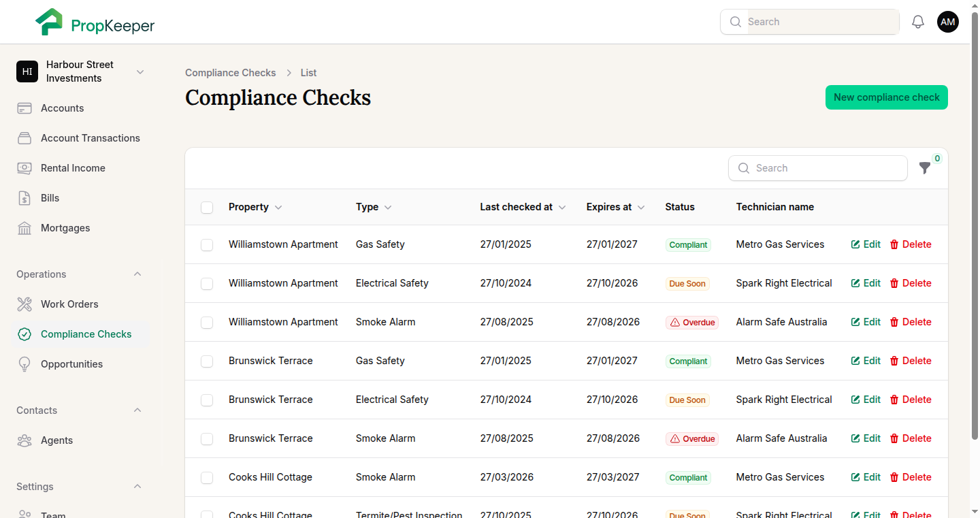
Task: Sort the table by the Property column
Action: tap(255, 207)
